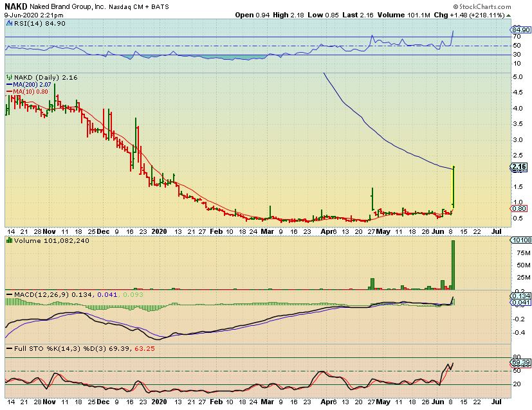The width and height of the screenshot is (532, 410).
Task: Select the Volume 101,082,240 panel label
Action: pos(51,240)
